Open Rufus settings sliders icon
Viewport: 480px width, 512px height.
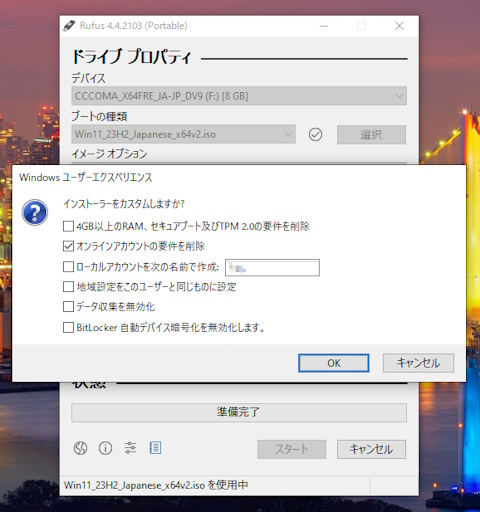130,448
